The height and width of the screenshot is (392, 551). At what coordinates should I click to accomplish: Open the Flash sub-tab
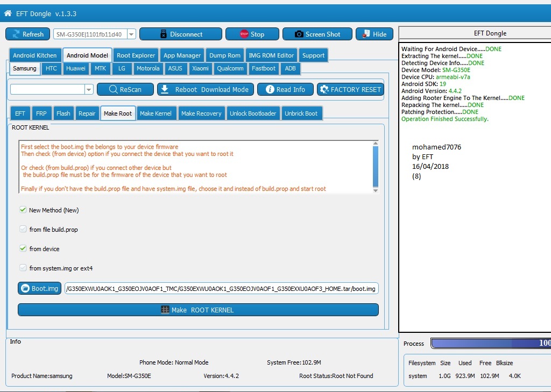pos(63,113)
